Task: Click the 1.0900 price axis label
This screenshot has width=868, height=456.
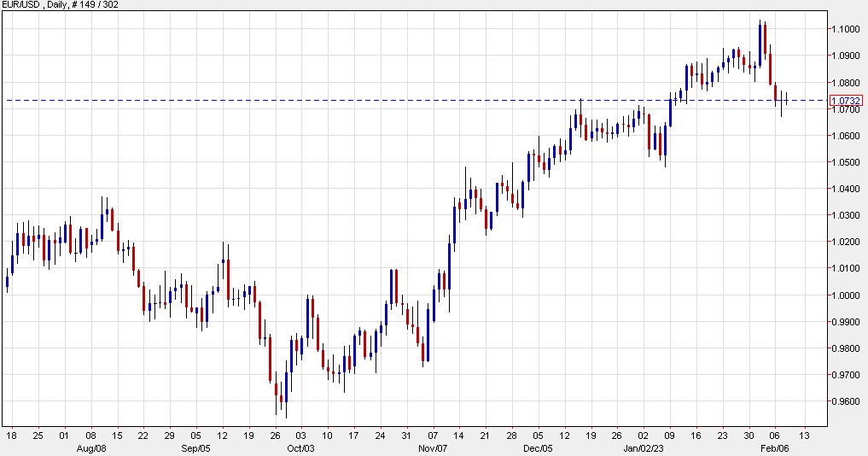Action: [845, 56]
